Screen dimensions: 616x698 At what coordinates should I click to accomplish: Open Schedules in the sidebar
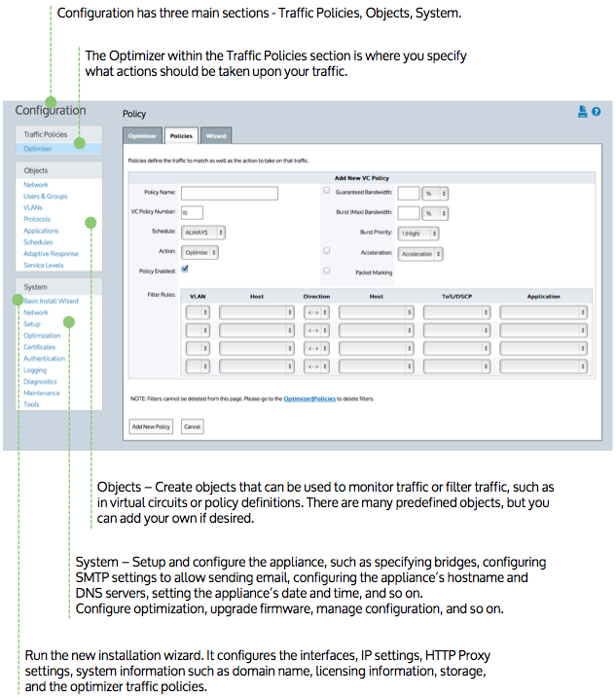tap(38, 242)
